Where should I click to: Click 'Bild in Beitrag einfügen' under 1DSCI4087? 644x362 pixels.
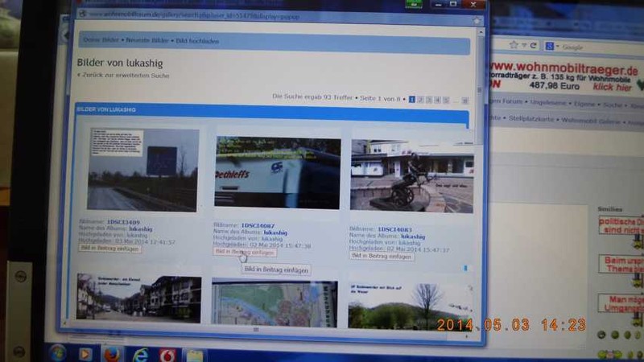[x=244, y=252]
